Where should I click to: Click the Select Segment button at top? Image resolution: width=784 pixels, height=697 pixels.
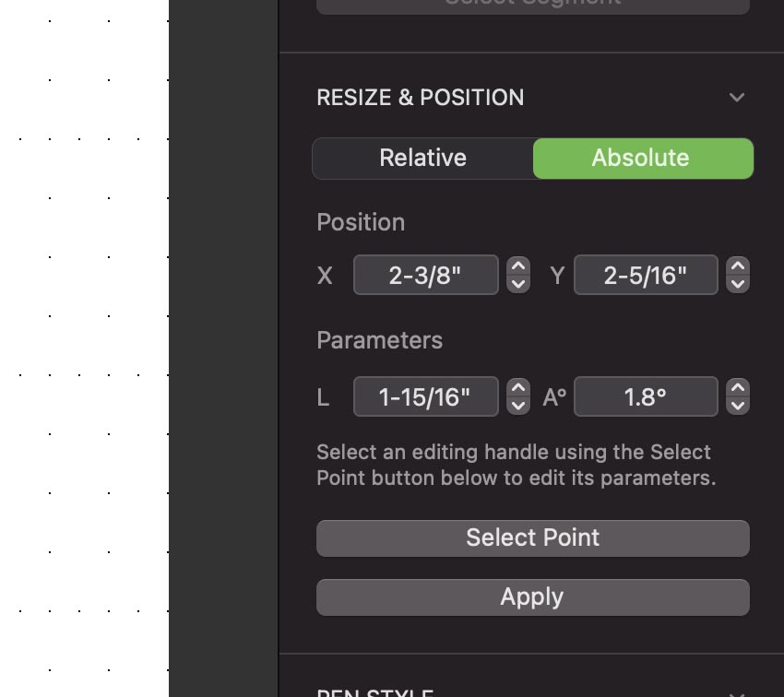click(x=532, y=5)
